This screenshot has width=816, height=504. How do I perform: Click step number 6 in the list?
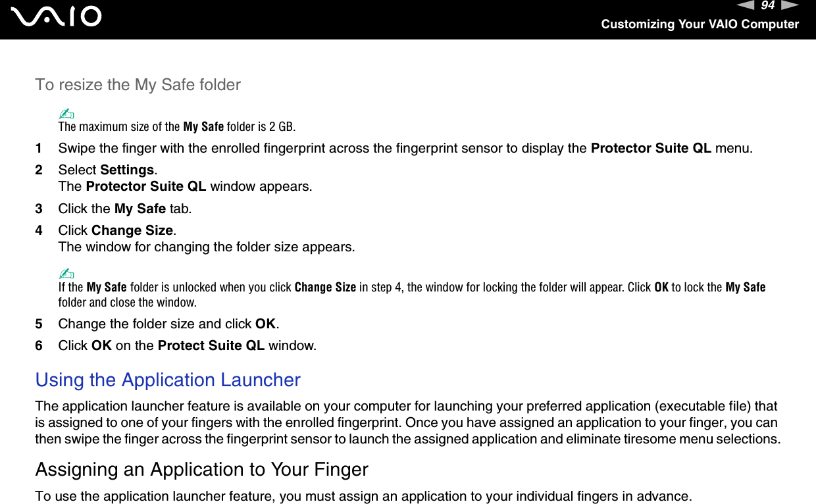pos(39,345)
